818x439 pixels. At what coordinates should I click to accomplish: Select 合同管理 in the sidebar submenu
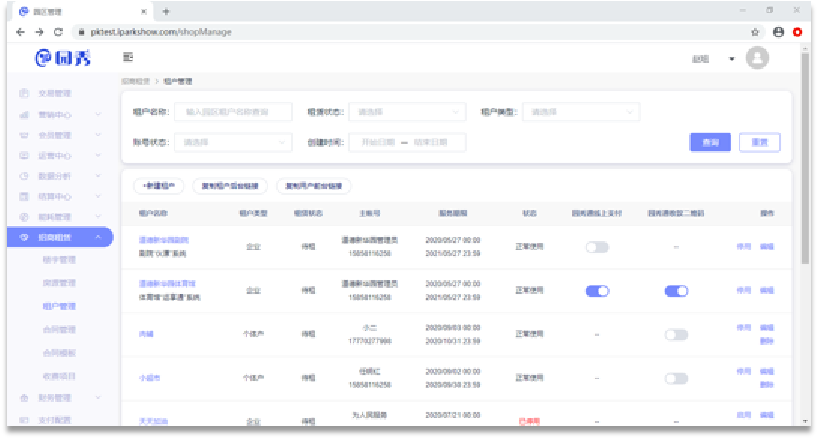coord(59,329)
